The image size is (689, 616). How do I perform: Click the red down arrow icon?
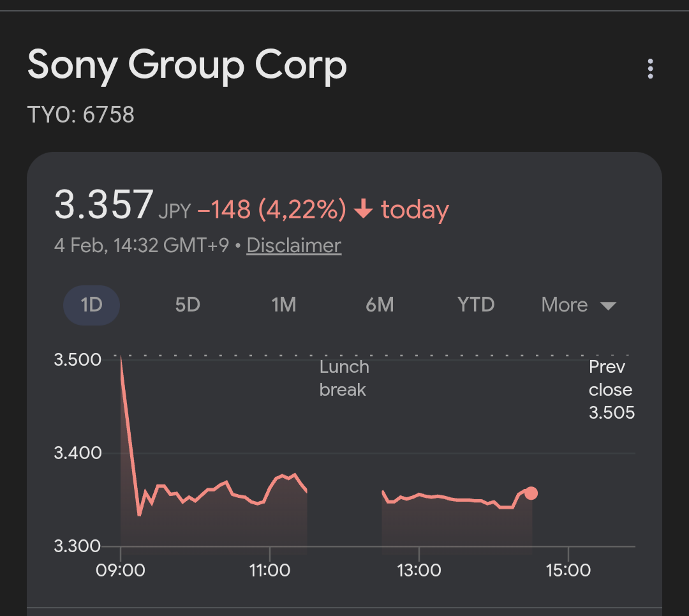[x=363, y=209]
